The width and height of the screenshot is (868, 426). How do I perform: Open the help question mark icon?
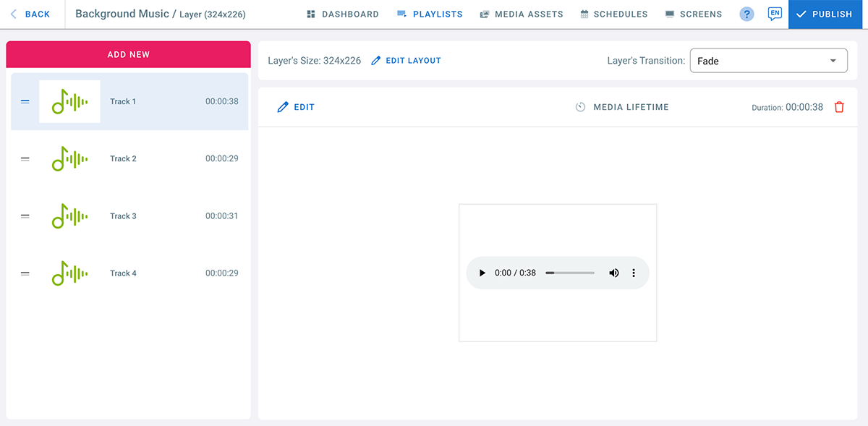click(746, 14)
